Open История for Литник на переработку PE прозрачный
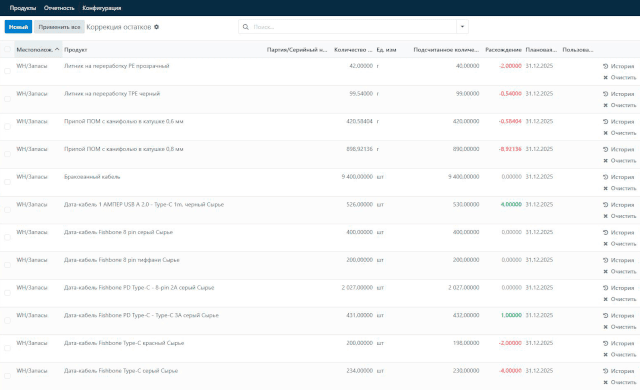The width and height of the screenshot is (640, 390). click(618, 66)
